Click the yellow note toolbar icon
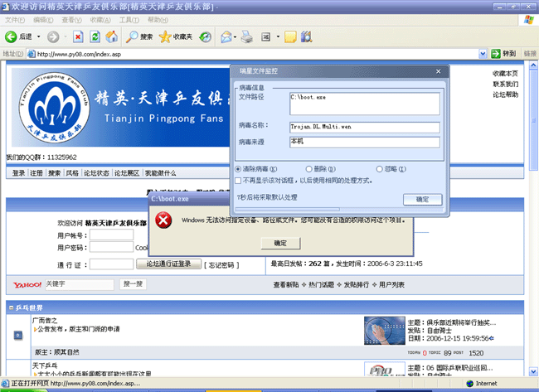This screenshot has width=539, height=392. [290, 36]
